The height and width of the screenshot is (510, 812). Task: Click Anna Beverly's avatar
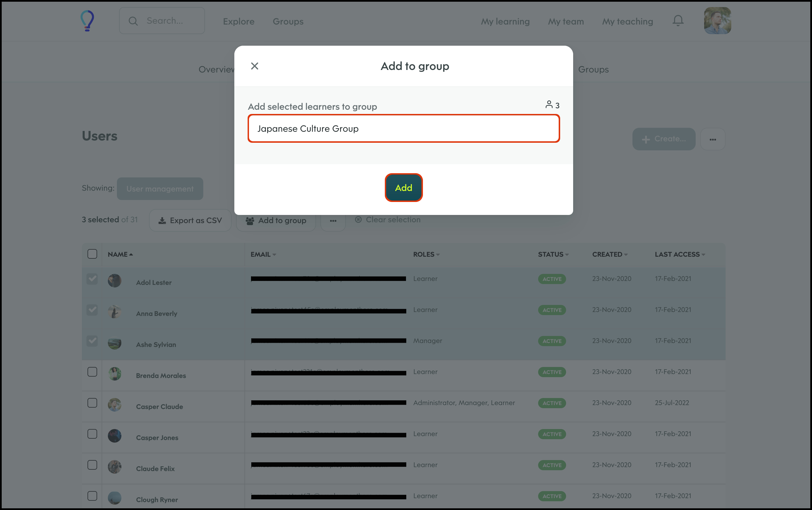pyautogui.click(x=114, y=312)
